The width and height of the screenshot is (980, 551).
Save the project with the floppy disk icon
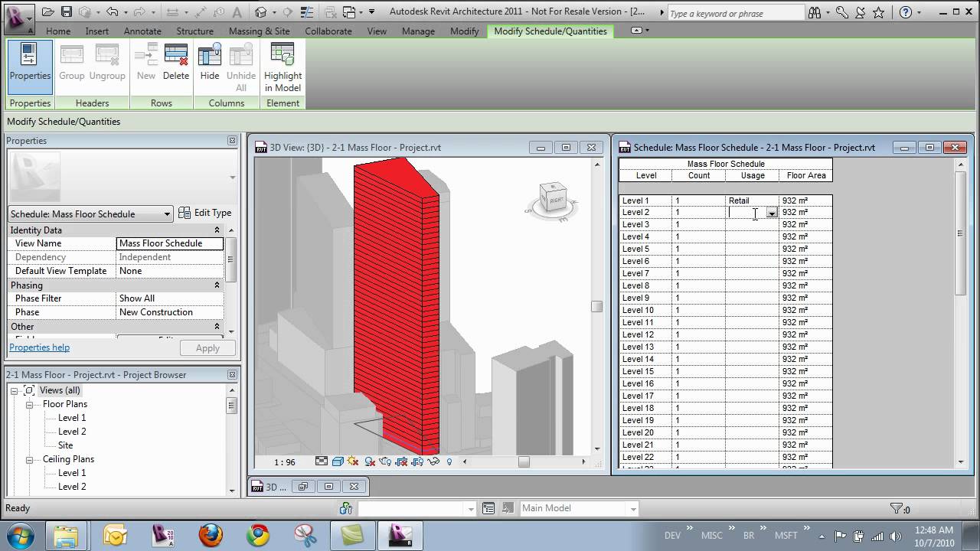click(67, 12)
